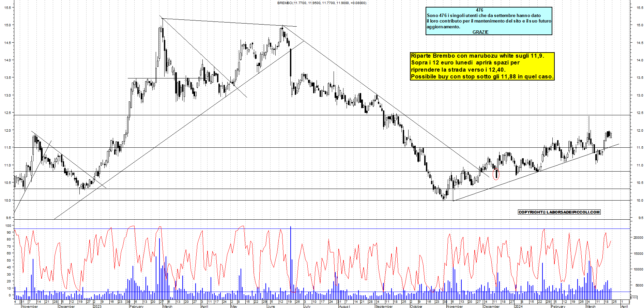Select the yellow note 'Riparte Brembo con marubozu white'
Image resolution: width=644 pixels, height=308 pixels.
(482, 66)
